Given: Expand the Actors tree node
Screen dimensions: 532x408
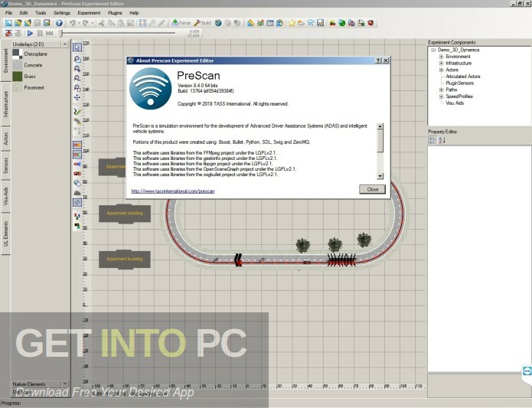Looking at the screenshot, I should coord(441,70).
